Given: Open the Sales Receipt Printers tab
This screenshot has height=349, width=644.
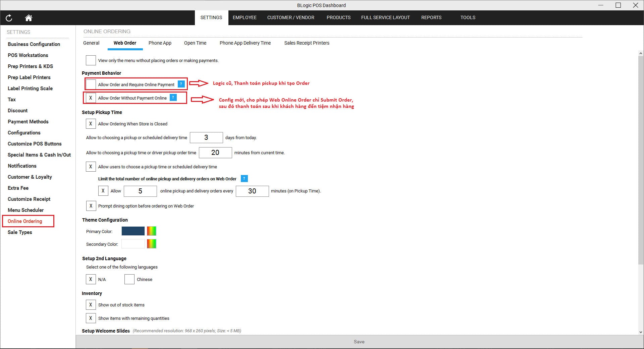Looking at the screenshot, I should point(306,43).
